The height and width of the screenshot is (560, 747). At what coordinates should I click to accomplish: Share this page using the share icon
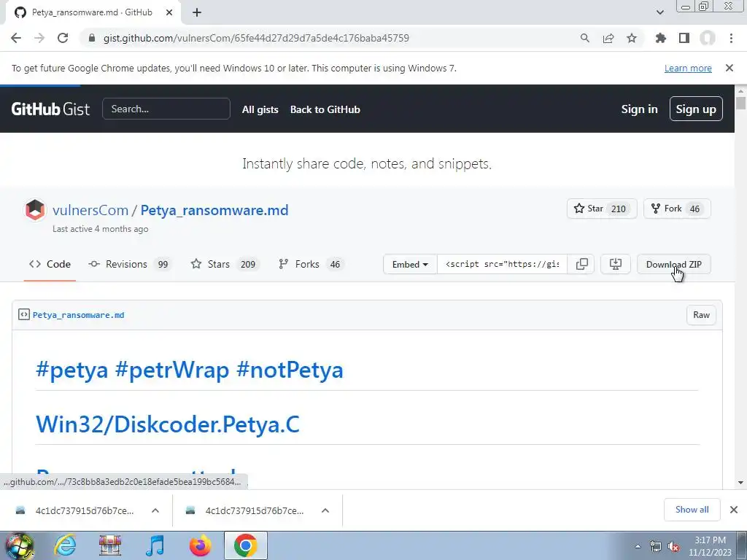tap(608, 38)
